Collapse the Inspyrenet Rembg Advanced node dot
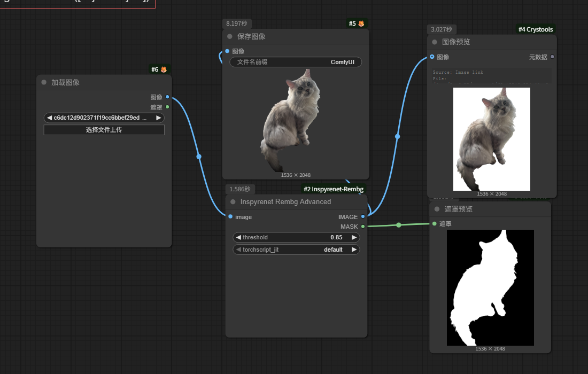588x374 pixels. click(233, 201)
